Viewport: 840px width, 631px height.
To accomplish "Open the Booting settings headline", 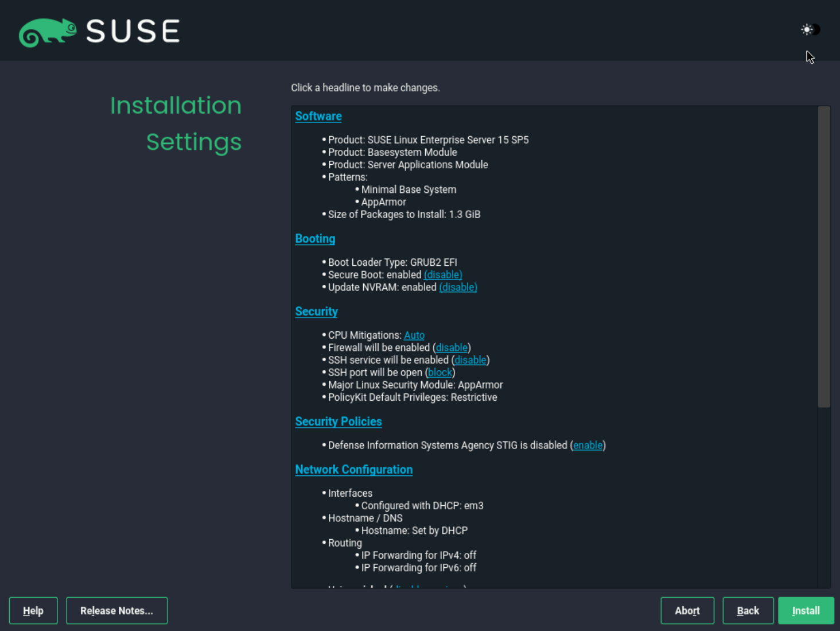I will 315,238.
